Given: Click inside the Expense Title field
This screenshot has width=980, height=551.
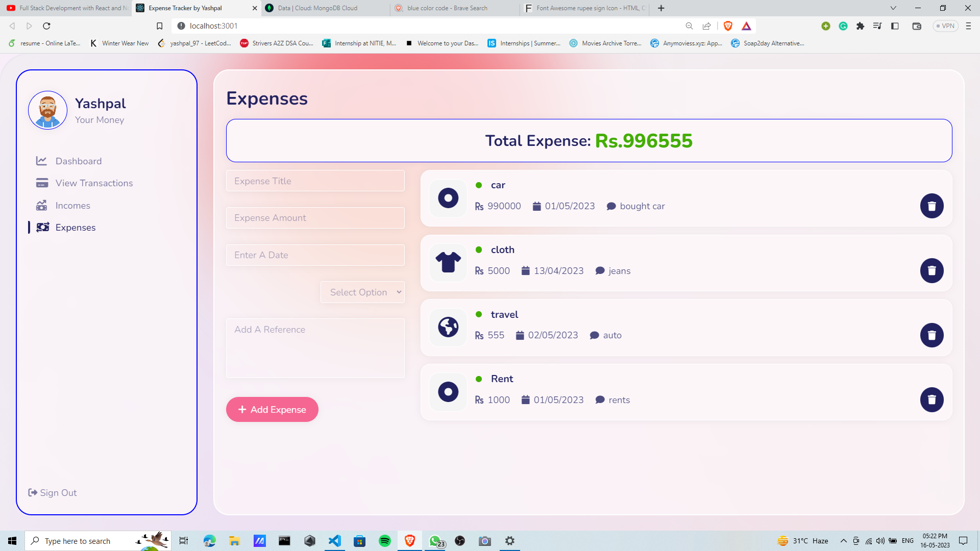Looking at the screenshot, I should pyautogui.click(x=315, y=181).
